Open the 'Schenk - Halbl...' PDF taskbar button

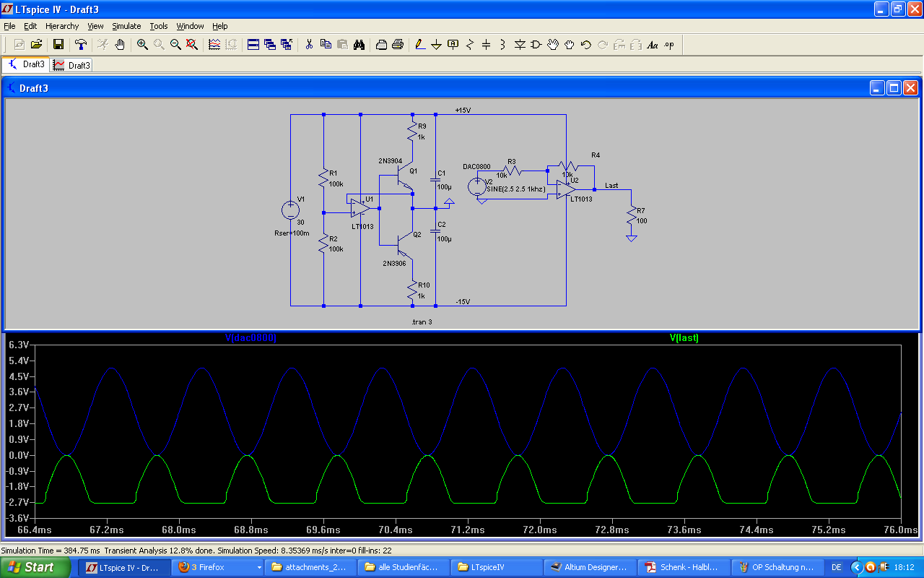point(684,567)
